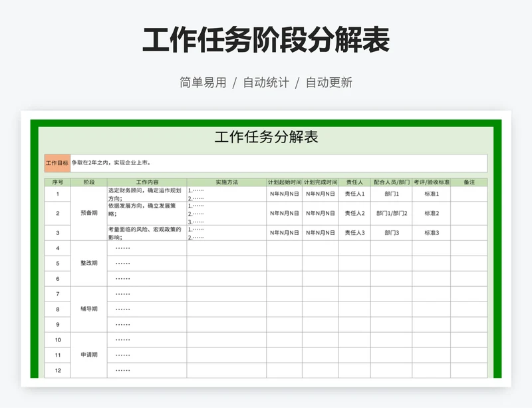Image resolution: width=532 pixels, height=408 pixels.
Task: Select the row number 6 cell
Action: coord(57,279)
